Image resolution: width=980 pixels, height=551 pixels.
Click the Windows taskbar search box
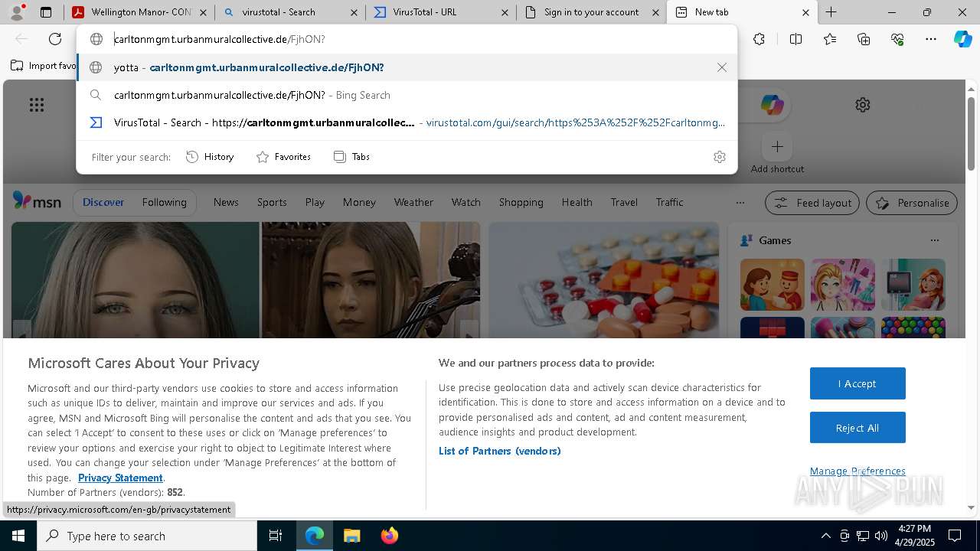(x=147, y=536)
